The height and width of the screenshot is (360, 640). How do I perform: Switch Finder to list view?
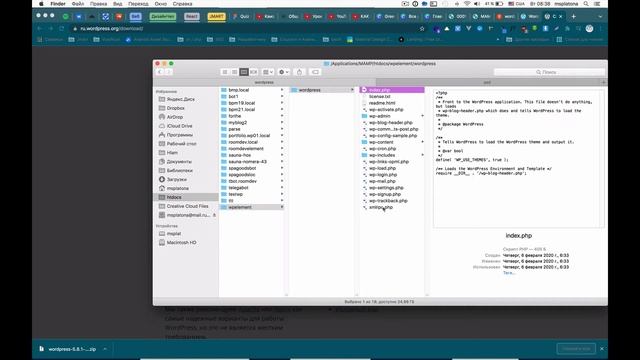pyautogui.click(x=234, y=72)
